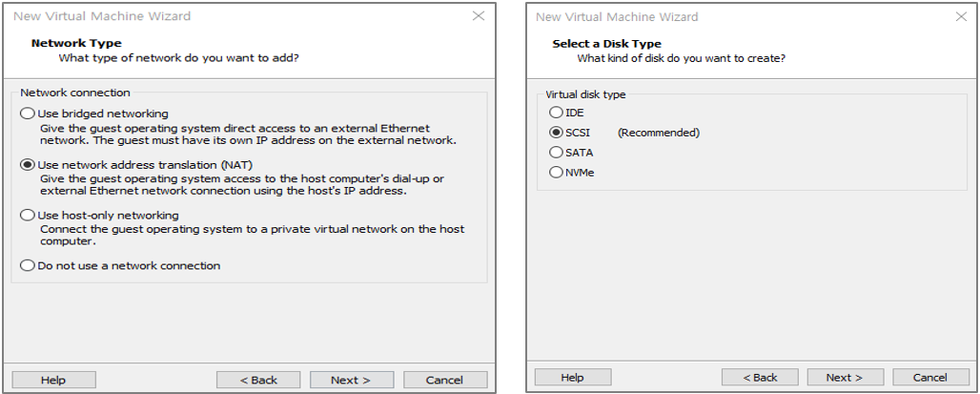Select IDE virtual disk type

coord(557,113)
